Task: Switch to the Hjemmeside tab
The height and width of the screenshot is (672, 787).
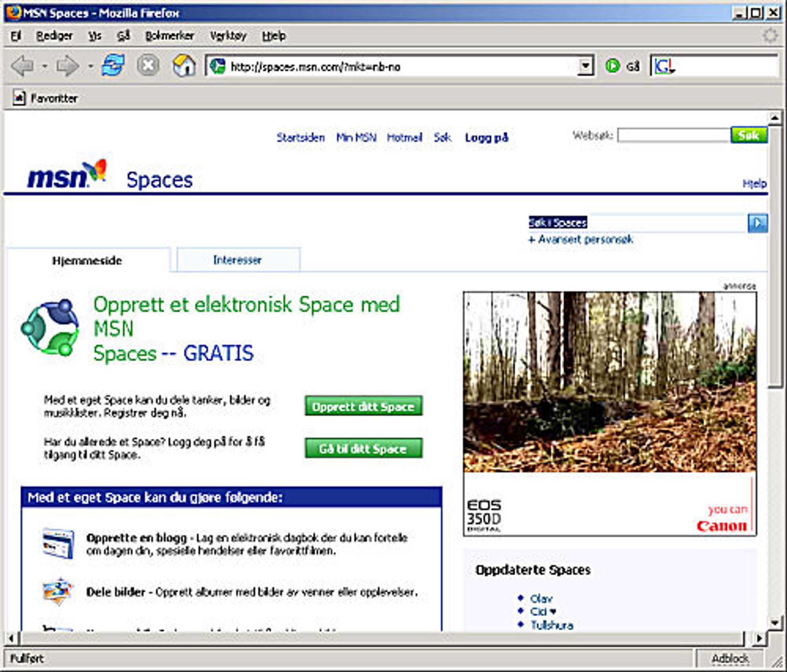Action: (88, 260)
